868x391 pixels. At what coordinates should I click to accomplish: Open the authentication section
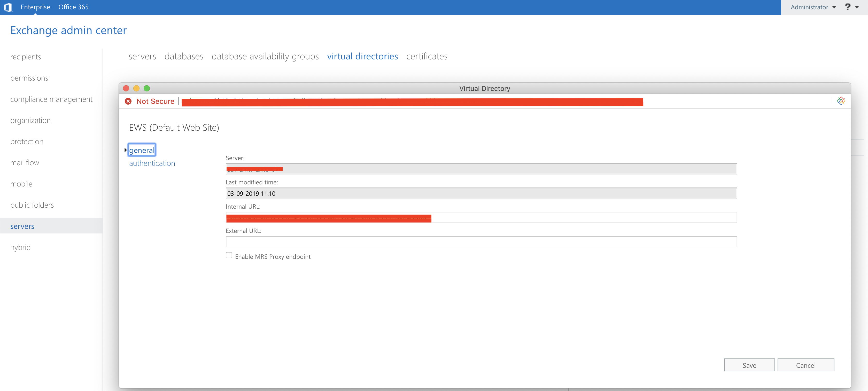152,163
